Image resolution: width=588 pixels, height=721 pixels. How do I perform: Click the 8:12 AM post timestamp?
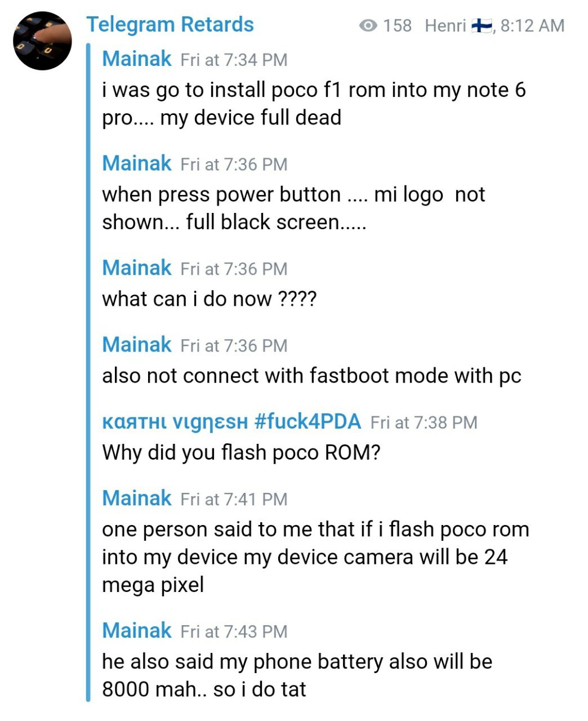[532, 25]
